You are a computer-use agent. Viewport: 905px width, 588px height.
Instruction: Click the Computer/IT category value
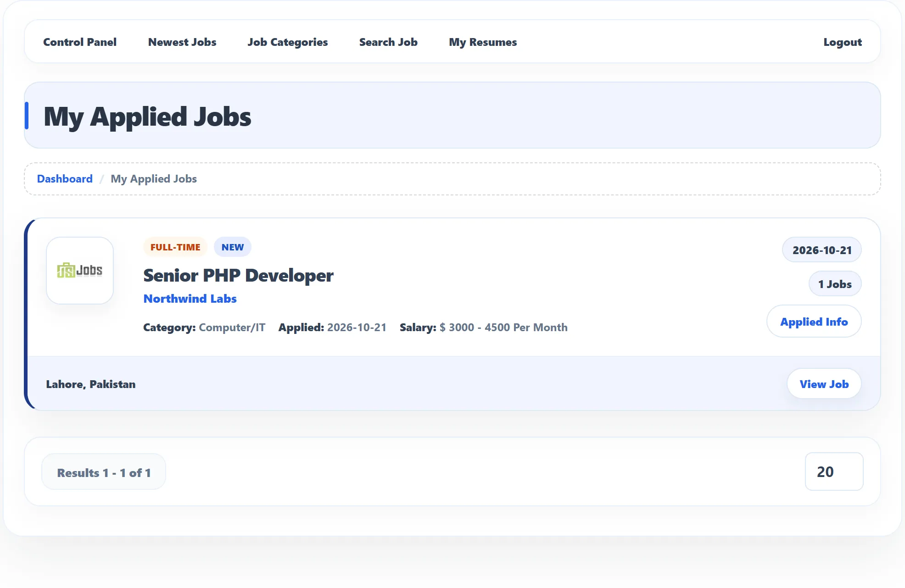point(232,327)
